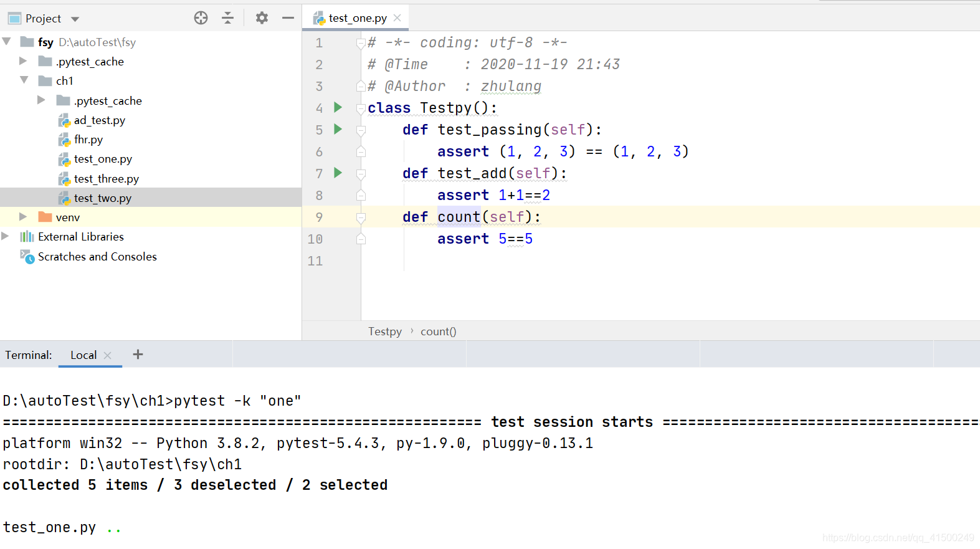Screen dimensions: 980x549
Task: Add a new terminal session
Action: click(x=138, y=355)
